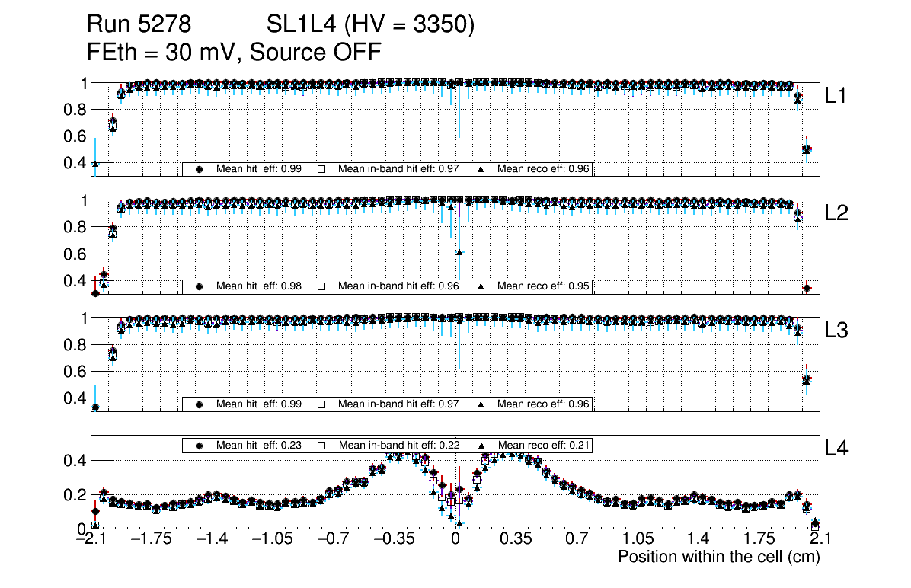Click the triangle marker in L3 legend
Screen dimensions: 911x588
[x=481, y=404]
